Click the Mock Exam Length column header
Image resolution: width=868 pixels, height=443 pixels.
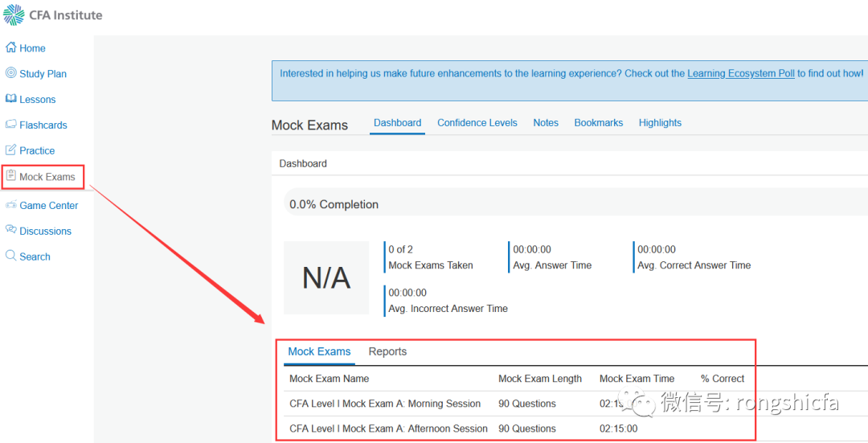coord(540,379)
